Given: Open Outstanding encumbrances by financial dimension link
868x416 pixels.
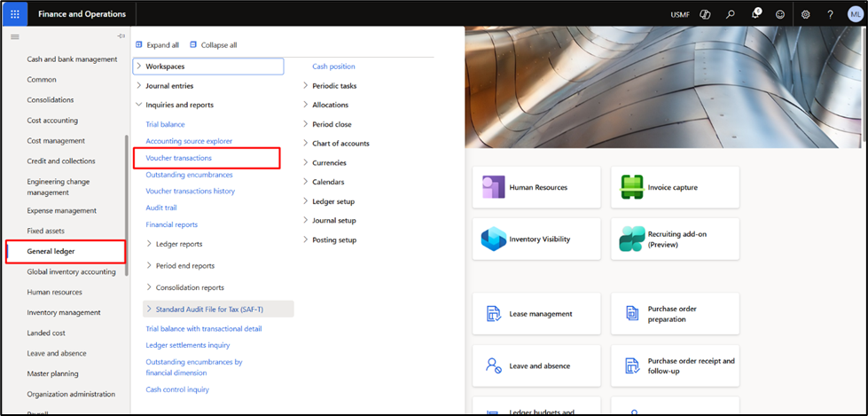Looking at the screenshot, I should pos(194,367).
